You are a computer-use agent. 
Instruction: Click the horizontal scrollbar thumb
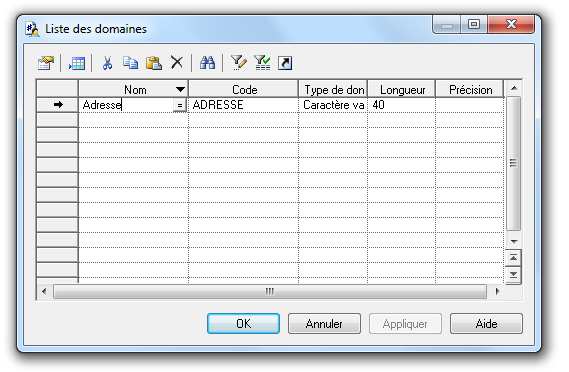(270, 292)
